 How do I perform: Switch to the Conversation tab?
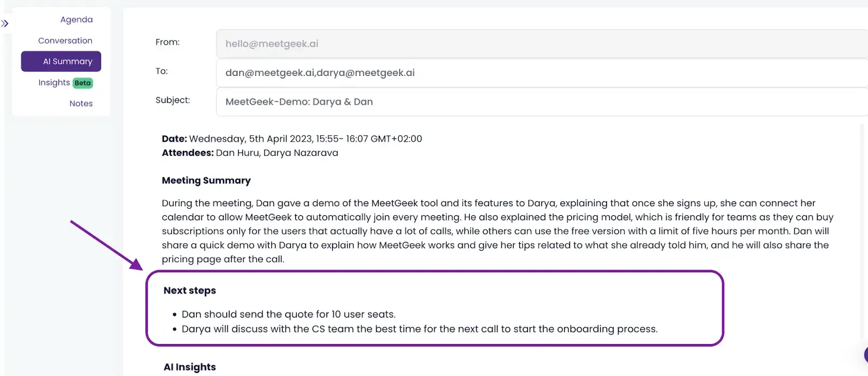click(x=65, y=41)
